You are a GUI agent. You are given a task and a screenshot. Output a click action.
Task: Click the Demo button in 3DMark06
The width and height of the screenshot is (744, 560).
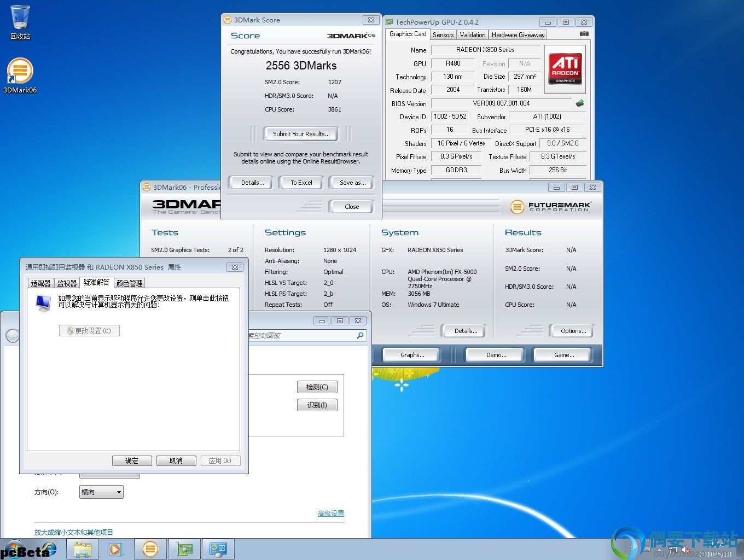[496, 355]
